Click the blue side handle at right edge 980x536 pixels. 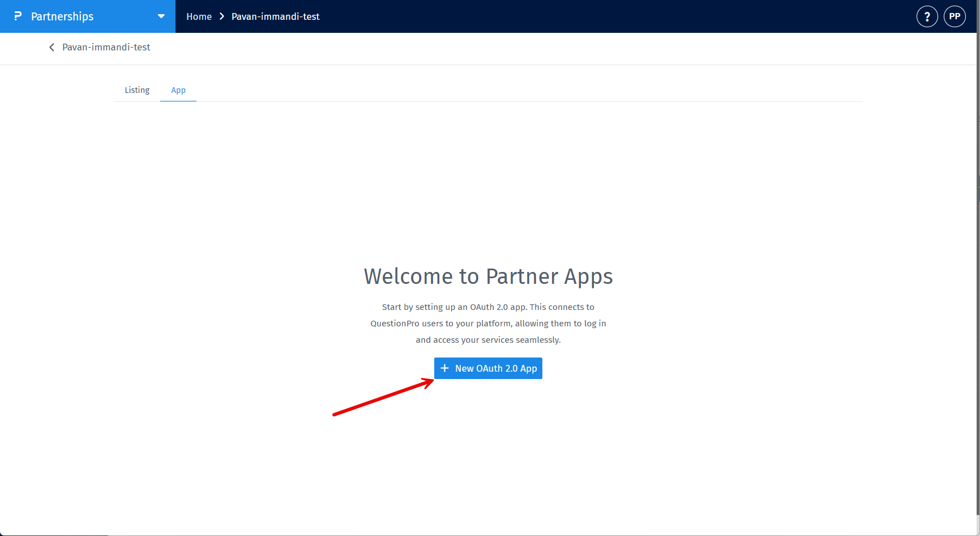[x=979, y=188]
